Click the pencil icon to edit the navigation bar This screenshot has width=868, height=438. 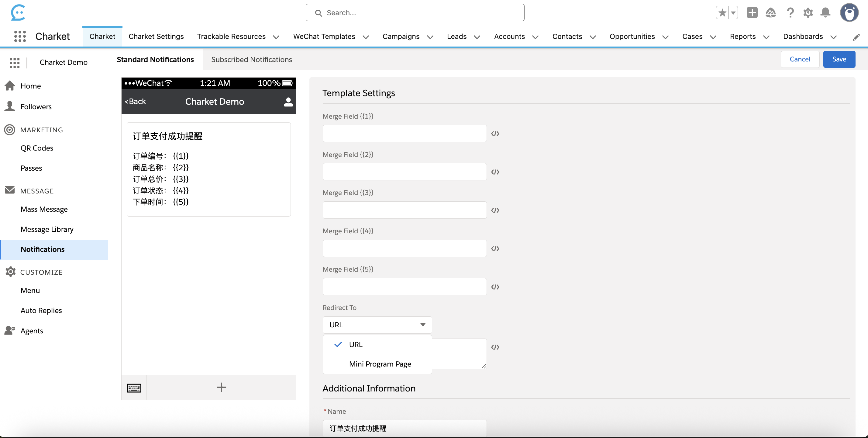(x=856, y=36)
